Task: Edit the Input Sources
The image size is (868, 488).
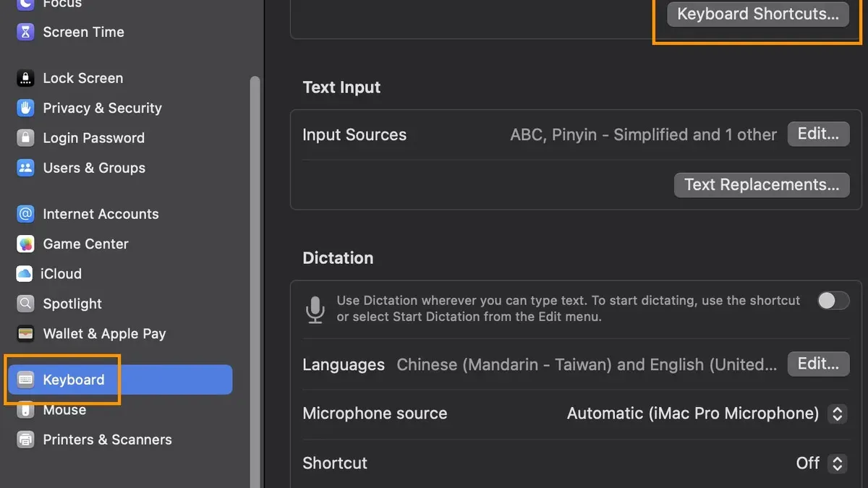Action: [x=818, y=134]
